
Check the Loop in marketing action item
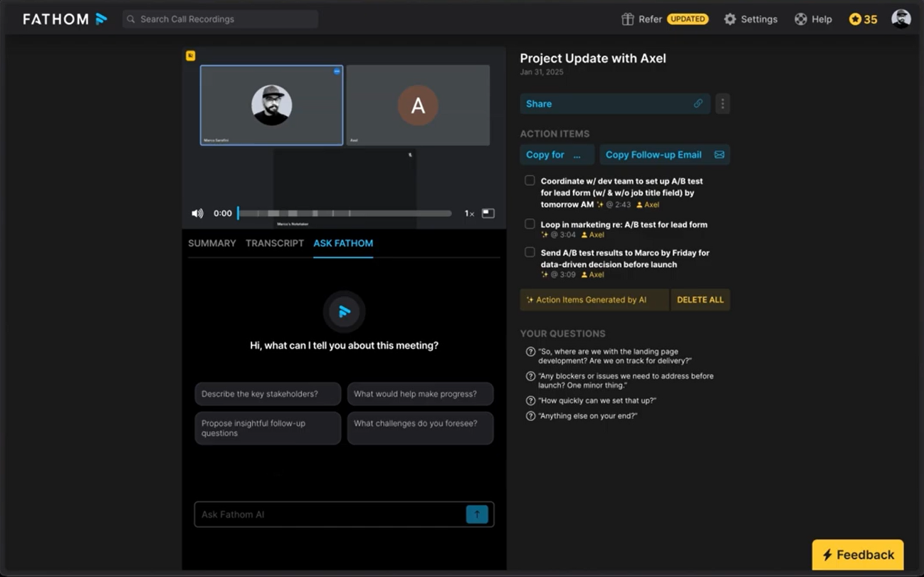point(530,224)
